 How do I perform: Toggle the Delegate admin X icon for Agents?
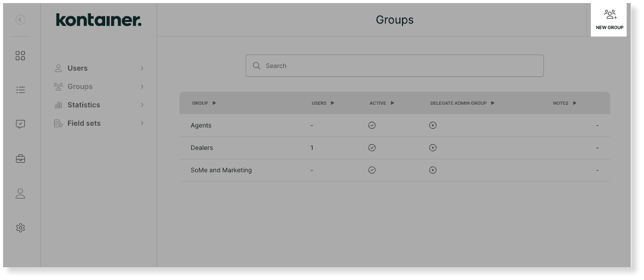click(x=433, y=125)
